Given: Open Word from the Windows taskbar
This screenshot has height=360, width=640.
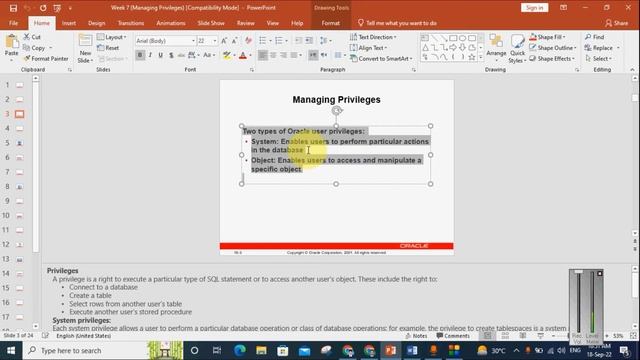Looking at the screenshot, I should click(x=412, y=351).
